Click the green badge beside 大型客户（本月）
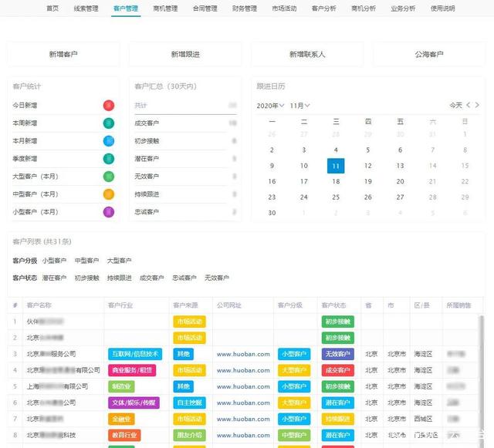Viewport: 494px width, 448px height. [109, 176]
